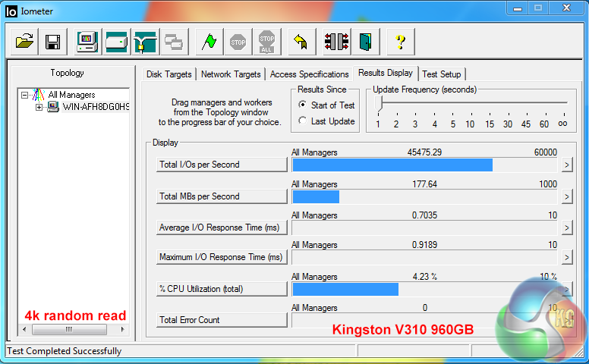
Task: Disconnect the selected worker or manager
Action: pyautogui.click(x=336, y=42)
